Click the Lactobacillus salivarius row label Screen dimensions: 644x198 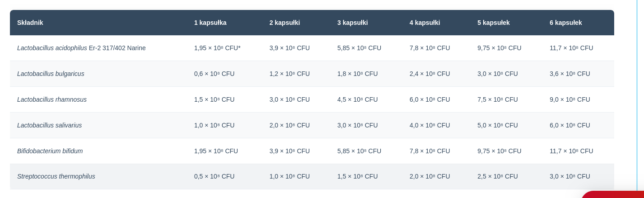tap(50, 125)
